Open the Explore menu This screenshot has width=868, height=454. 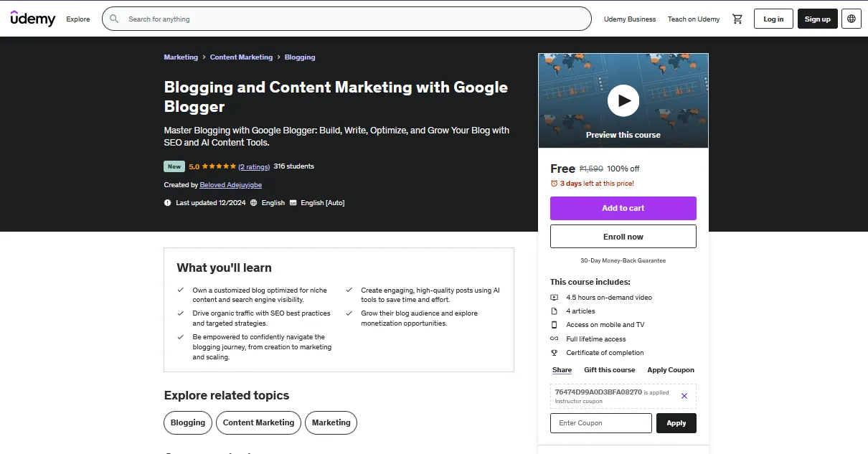click(78, 19)
